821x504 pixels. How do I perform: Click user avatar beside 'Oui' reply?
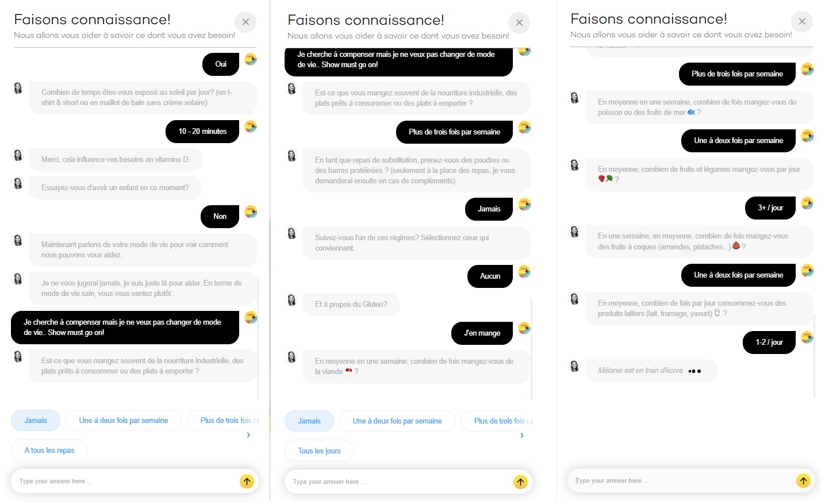pos(251,59)
